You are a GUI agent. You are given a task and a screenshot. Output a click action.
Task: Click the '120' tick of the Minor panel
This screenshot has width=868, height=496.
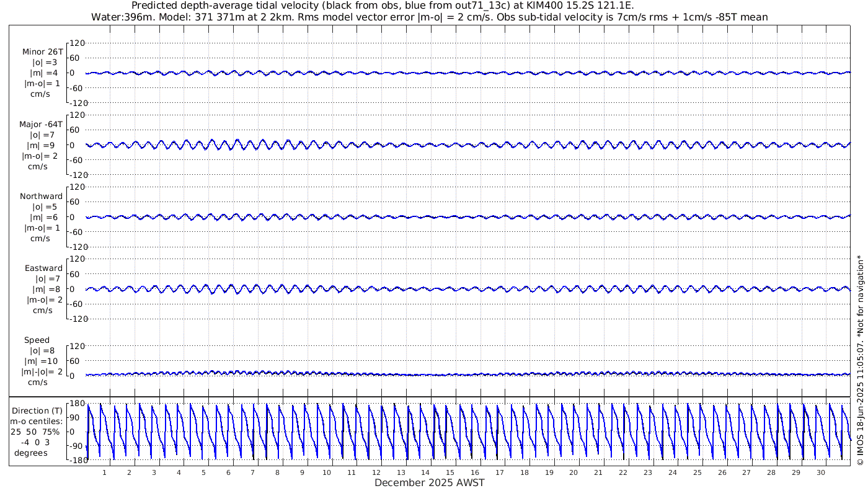pyautogui.click(x=76, y=43)
